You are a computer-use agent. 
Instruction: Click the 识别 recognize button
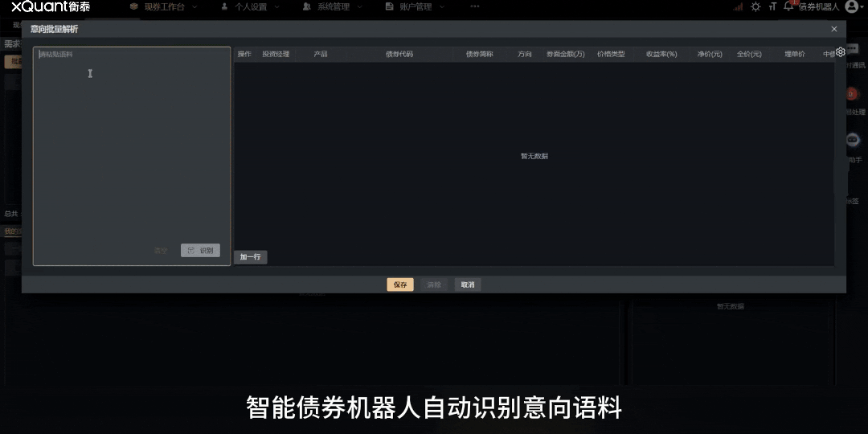point(200,251)
